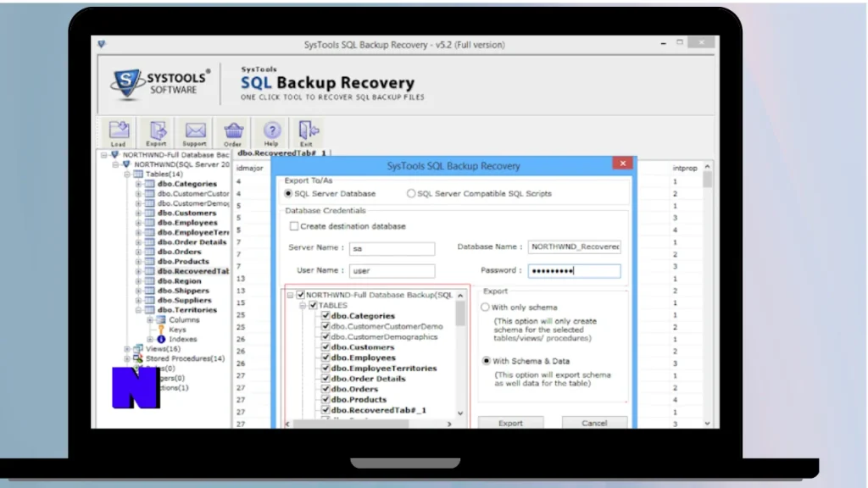The height and width of the screenshot is (488, 868).
Task: Click the app icon in title bar
Action: 102,44
